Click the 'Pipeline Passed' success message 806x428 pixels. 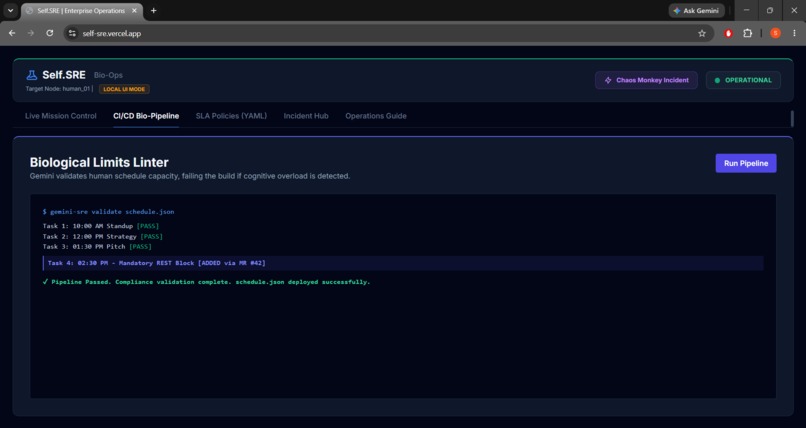[207, 282]
